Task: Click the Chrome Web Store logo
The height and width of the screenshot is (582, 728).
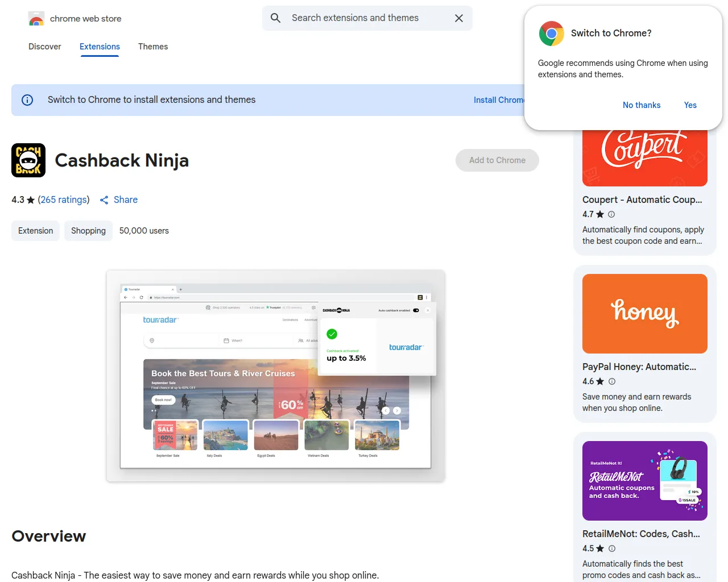Action: click(36, 19)
